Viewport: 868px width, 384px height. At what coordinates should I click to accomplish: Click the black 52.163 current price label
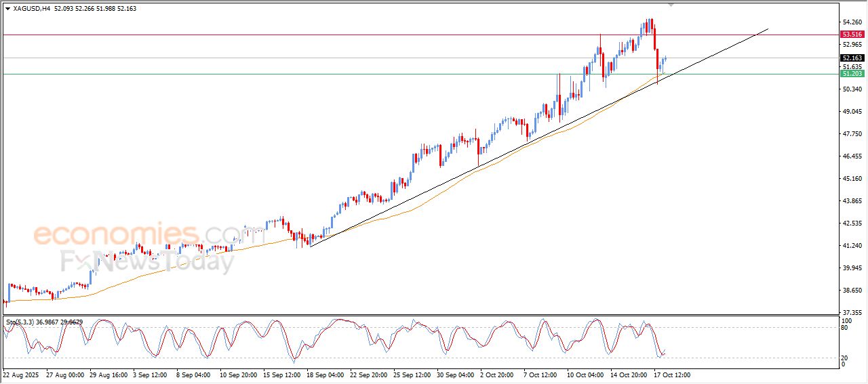point(852,58)
